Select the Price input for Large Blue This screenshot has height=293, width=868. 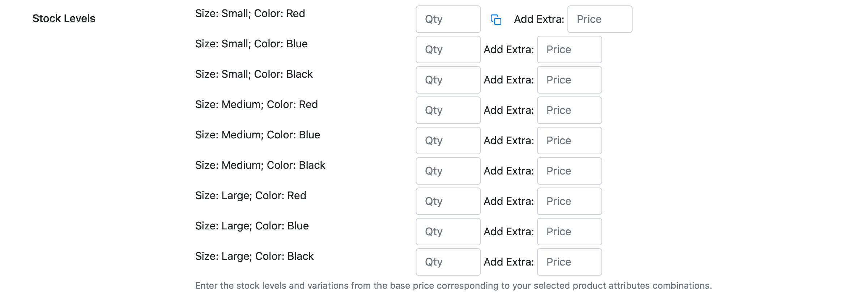click(569, 232)
